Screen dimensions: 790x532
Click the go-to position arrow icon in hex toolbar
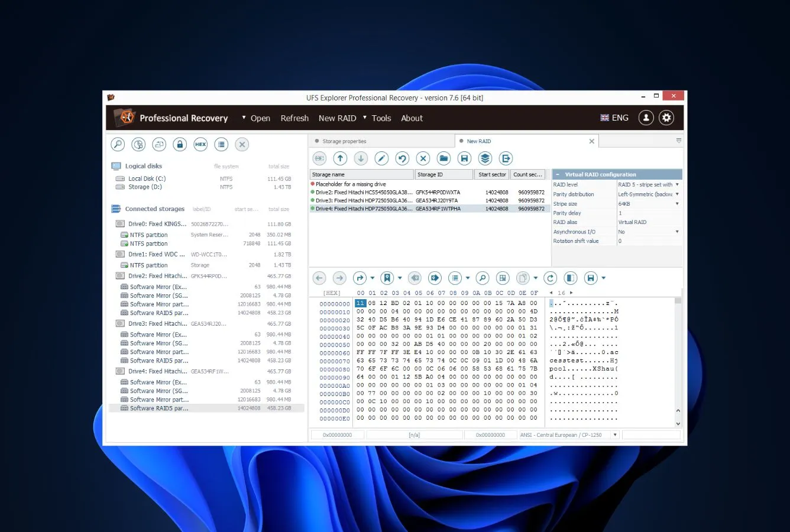tap(360, 278)
